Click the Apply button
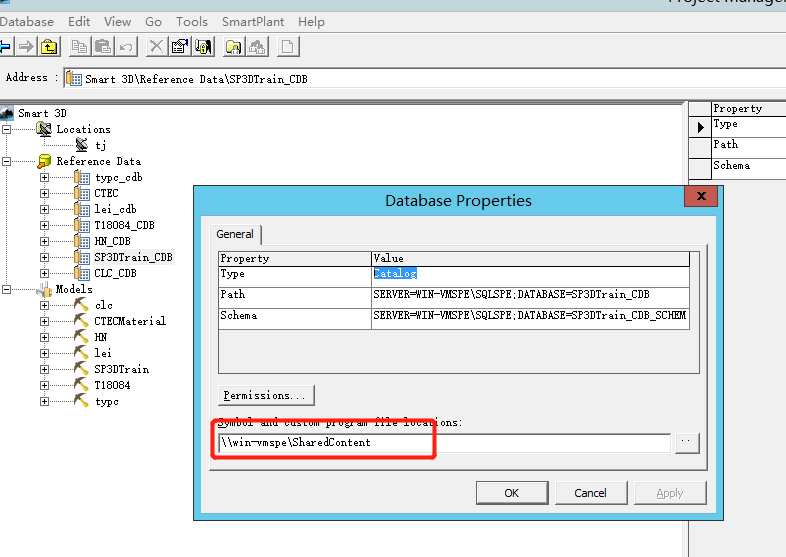This screenshot has width=786, height=557. click(670, 493)
